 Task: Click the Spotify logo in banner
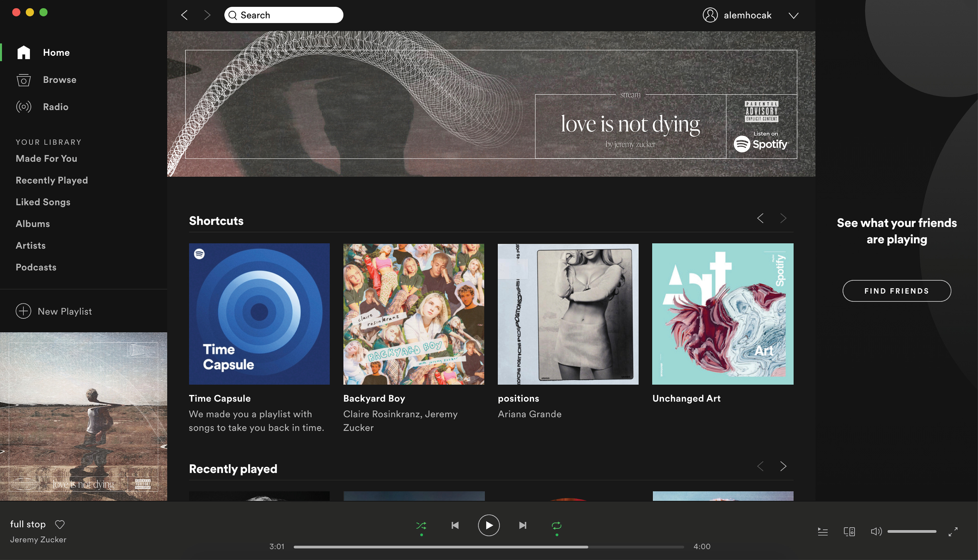click(760, 144)
